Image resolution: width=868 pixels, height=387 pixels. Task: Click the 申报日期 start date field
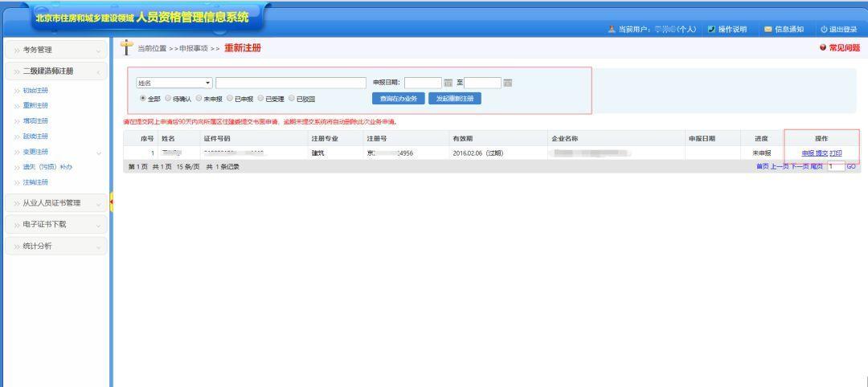[x=423, y=83]
